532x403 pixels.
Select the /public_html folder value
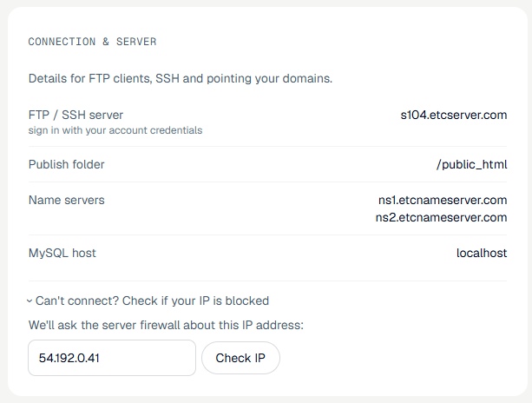pyautogui.click(x=471, y=164)
